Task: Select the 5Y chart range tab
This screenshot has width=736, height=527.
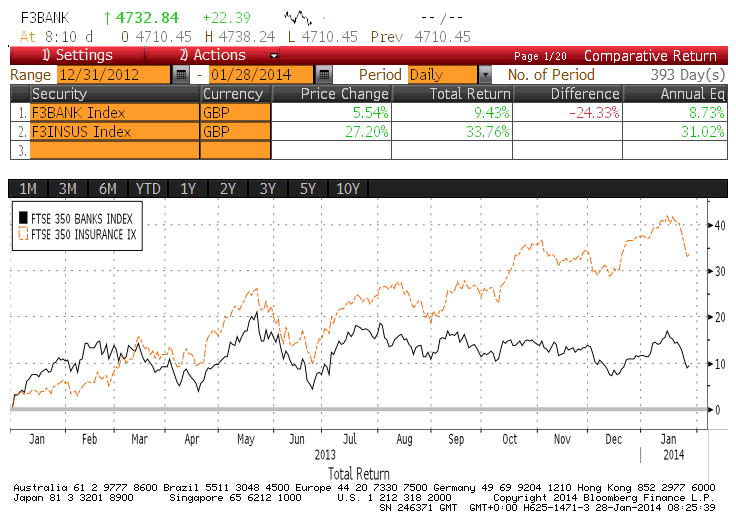Action: [x=307, y=189]
